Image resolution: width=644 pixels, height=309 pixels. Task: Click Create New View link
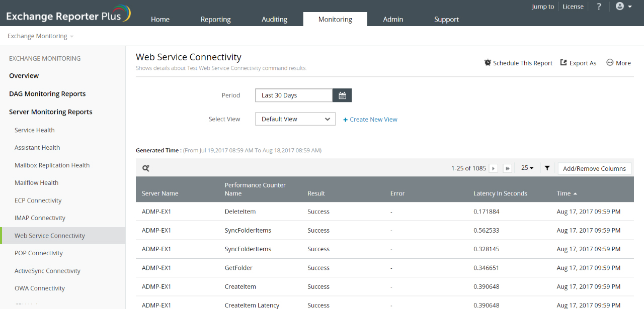370,120
